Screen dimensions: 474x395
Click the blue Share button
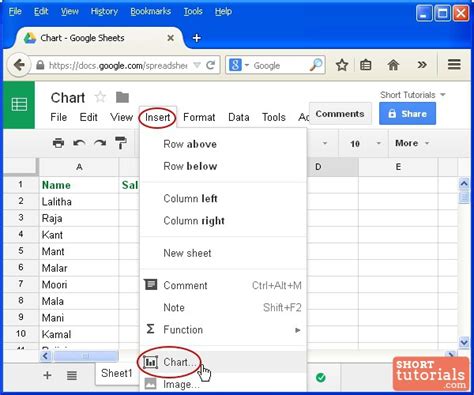pos(407,114)
